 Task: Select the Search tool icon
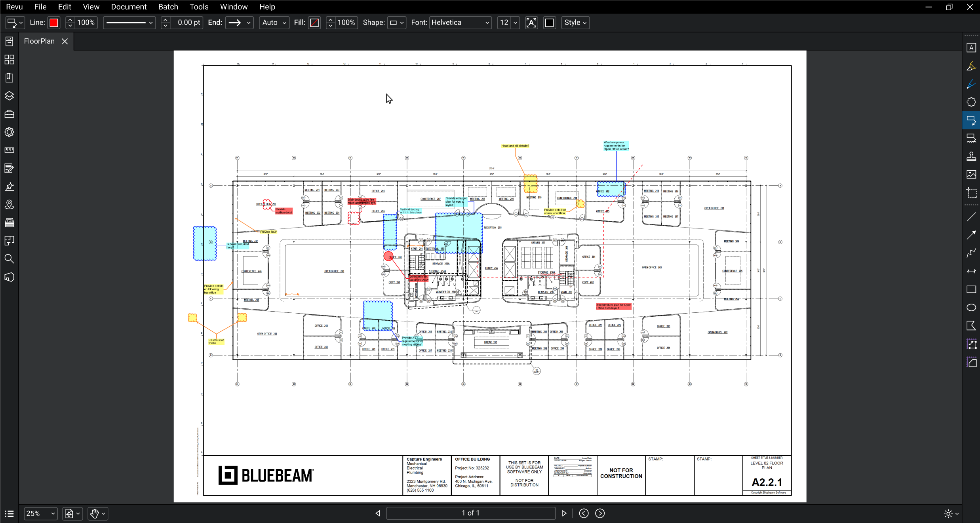[x=10, y=259]
